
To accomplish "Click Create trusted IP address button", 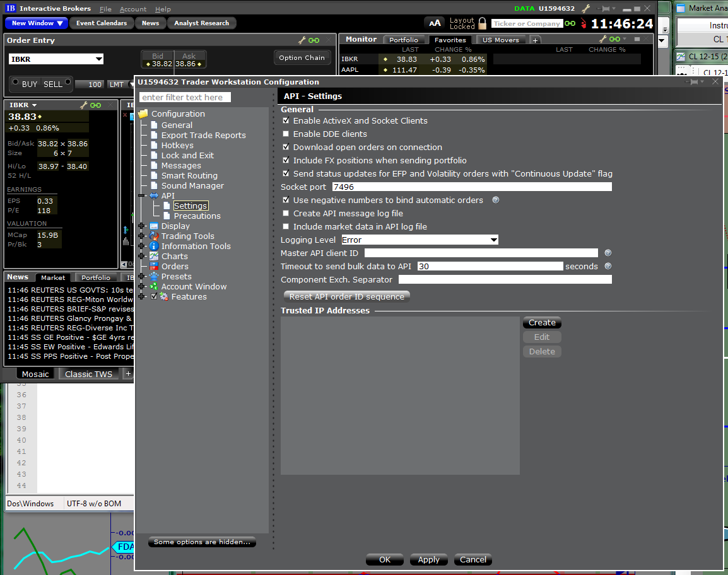I will [x=542, y=323].
